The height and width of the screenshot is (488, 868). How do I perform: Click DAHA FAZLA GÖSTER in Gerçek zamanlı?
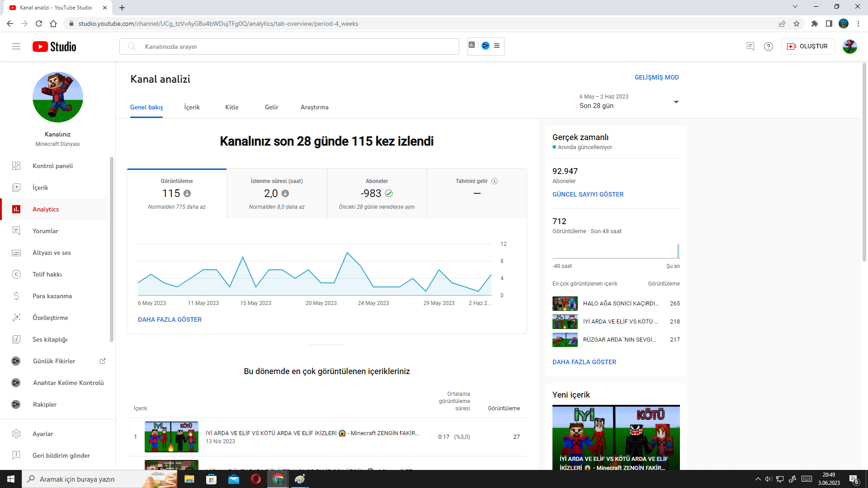[x=584, y=362]
